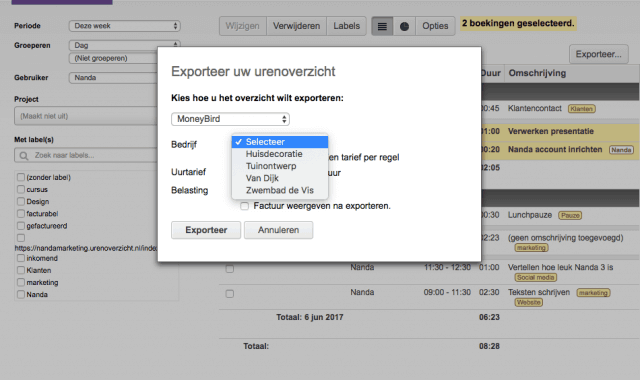
Task: Tick the 'Nanda' label checkbox in sidebar
Action: (x=21, y=294)
